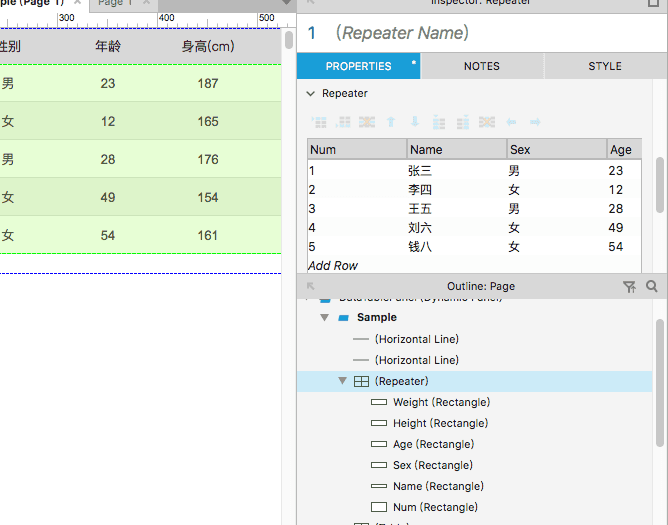Select dataset cell 张三

(x=420, y=171)
